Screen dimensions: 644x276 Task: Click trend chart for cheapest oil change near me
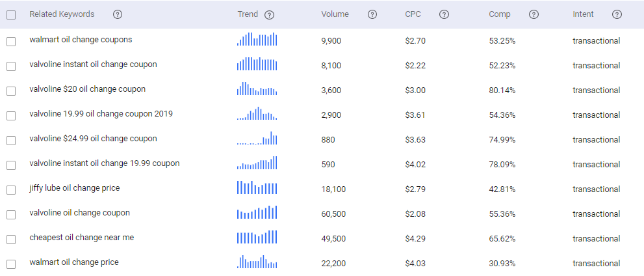click(257, 236)
